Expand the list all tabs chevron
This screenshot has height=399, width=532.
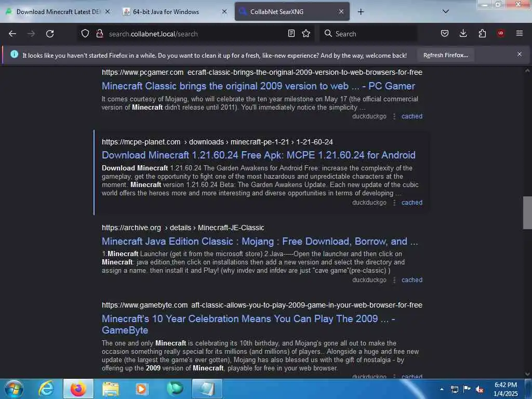[446, 11]
